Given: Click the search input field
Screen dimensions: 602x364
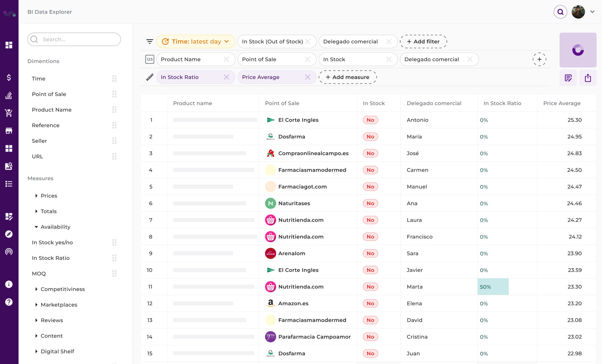Looking at the screenshot, I should coord(74,39).
